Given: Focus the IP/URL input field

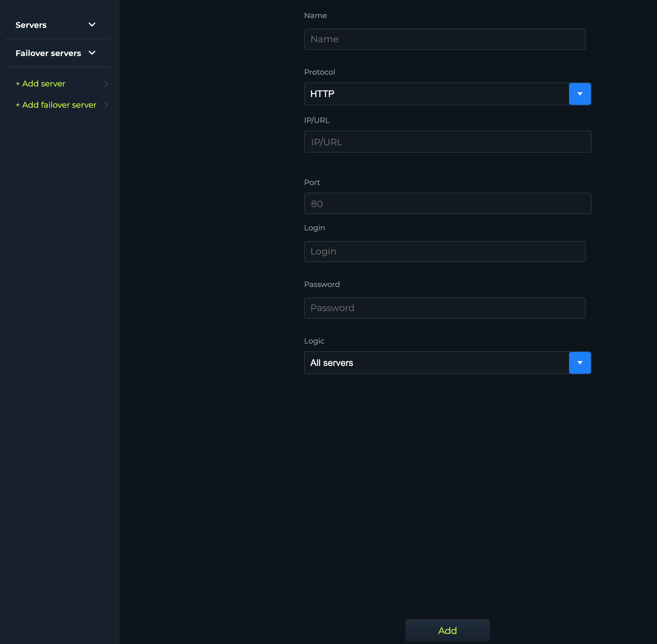Looking at the screenshot, I should 447,142.
